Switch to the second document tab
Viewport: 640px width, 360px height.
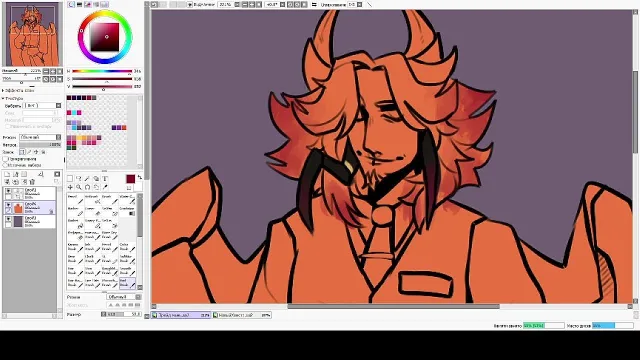tap(242, 315)
